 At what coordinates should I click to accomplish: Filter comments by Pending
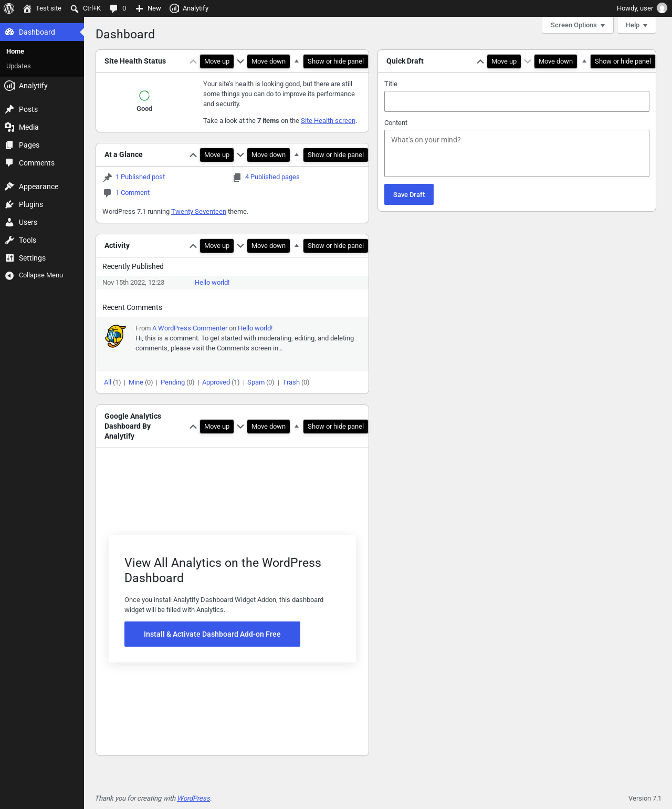click(x=173, y=382)
